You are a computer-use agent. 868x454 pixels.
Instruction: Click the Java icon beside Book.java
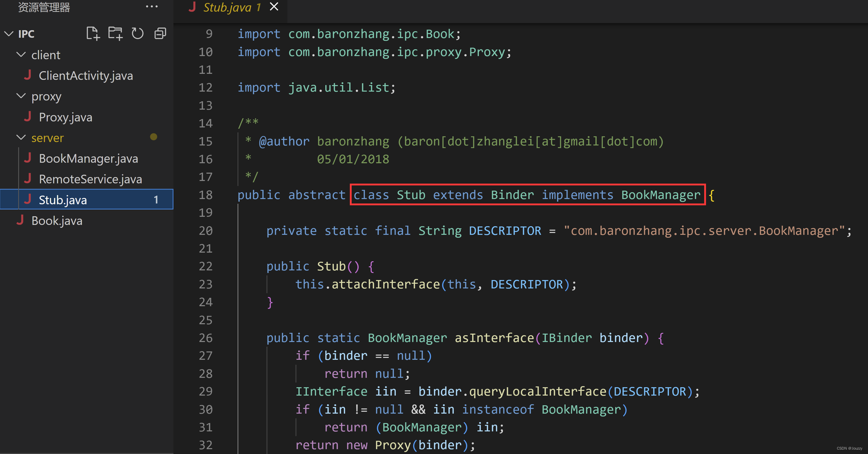click(21, 220)
